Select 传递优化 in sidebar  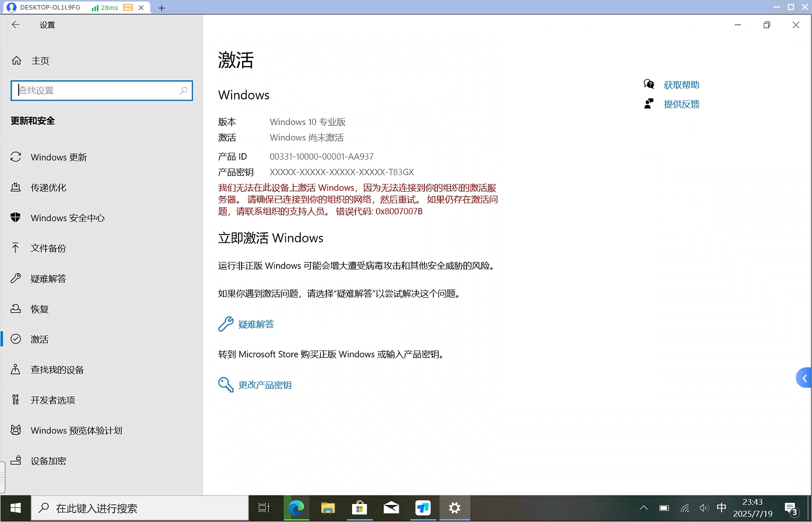(x=48, y=188)
